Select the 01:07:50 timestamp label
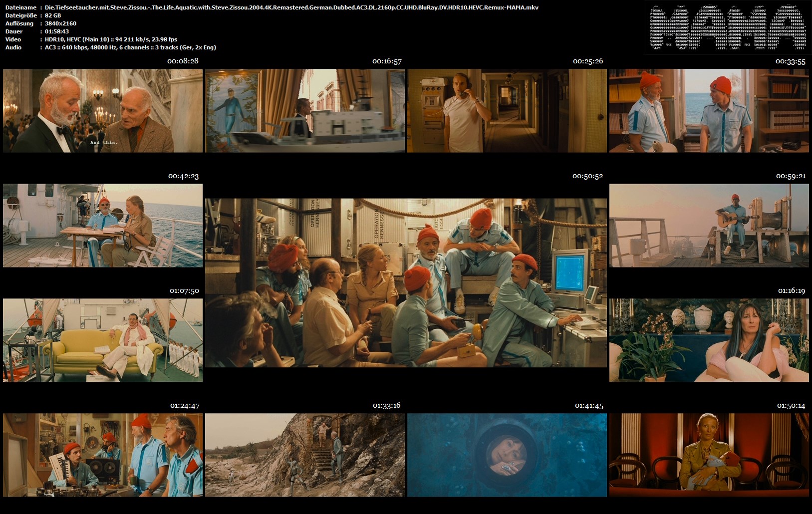Image resolution: width=812 pixels, height=514 pixels. 184,290
